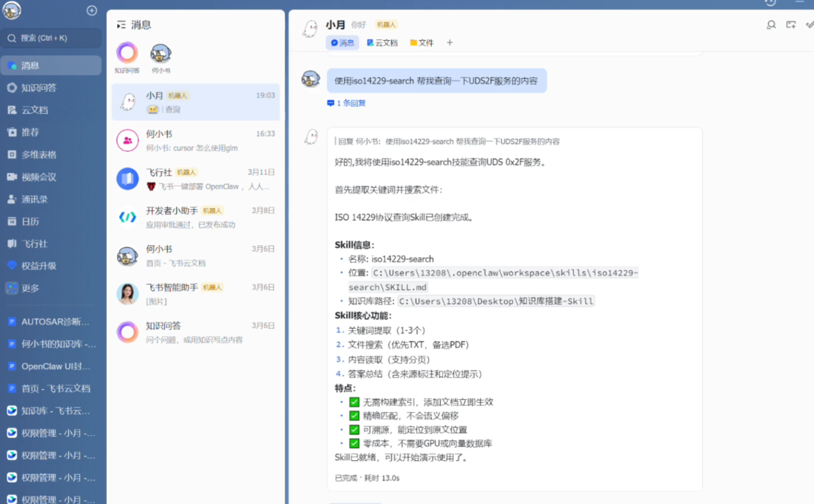814x504 pixels.
Task: Click the + to add a new chat tab
Action: pyautogui.click(x=450, y=42)
